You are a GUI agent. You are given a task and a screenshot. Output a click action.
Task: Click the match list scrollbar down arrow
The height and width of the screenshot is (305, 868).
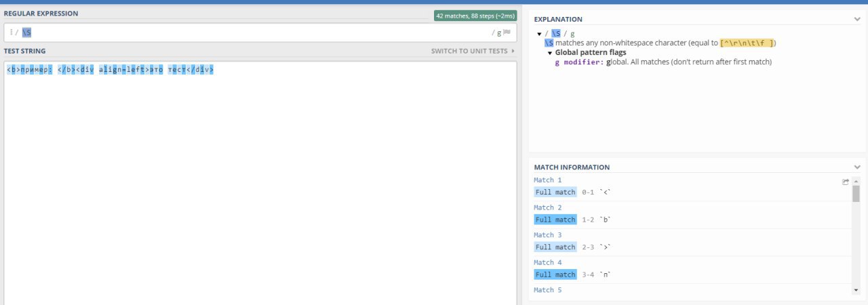[x=856, y=290]
